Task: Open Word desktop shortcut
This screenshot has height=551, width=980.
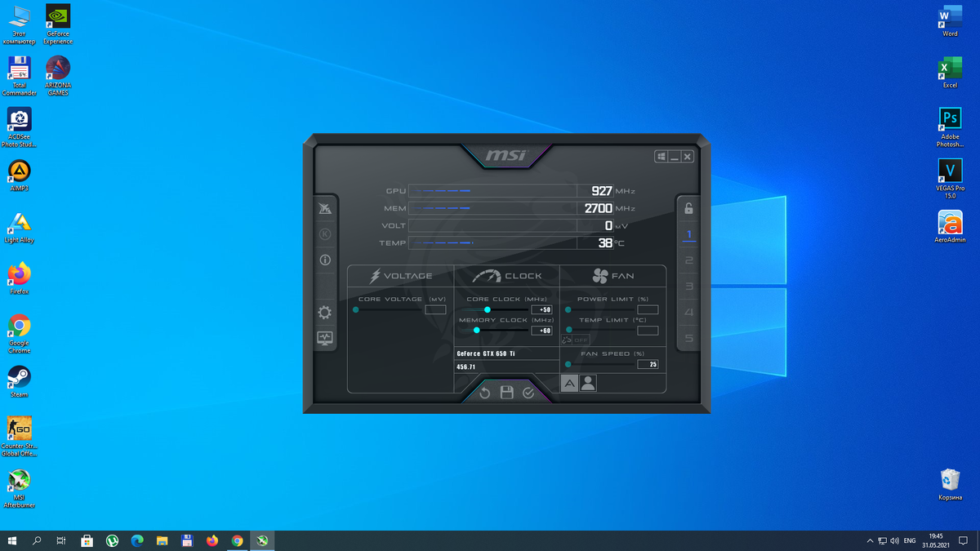Action: click(950, 21)
